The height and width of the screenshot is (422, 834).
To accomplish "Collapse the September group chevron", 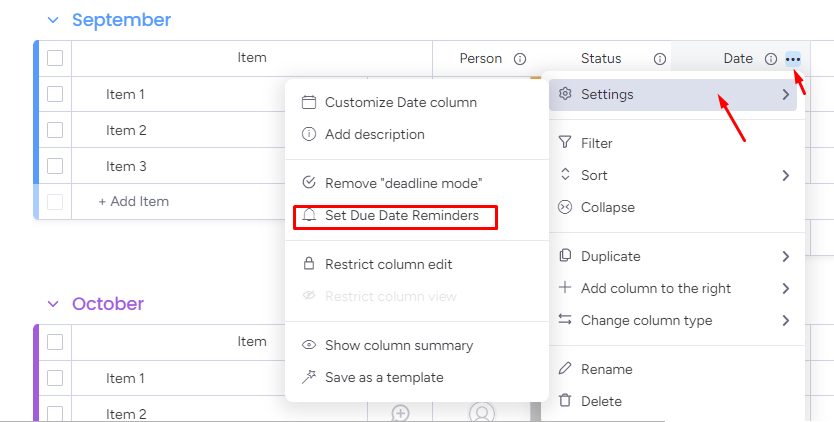I will [52, 20].
